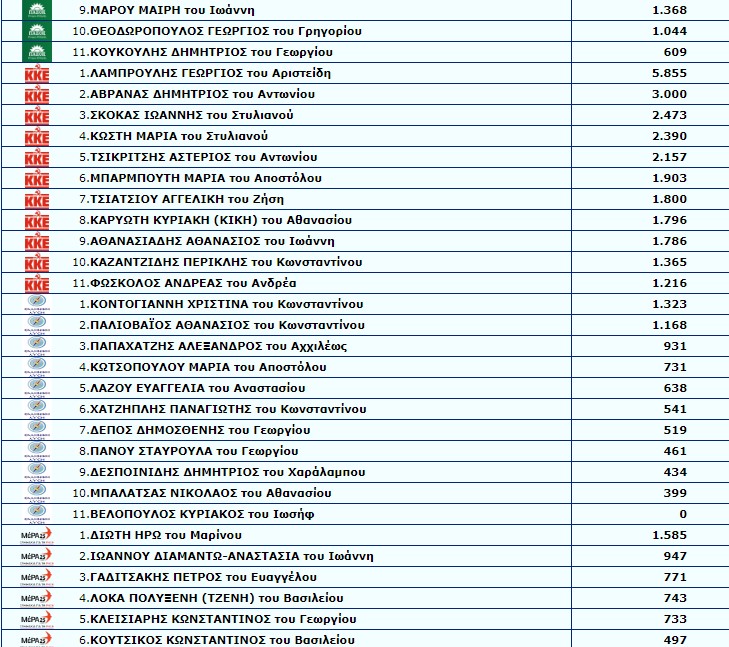Viewport: 729px width, 647px height.
Task: Select name ΚΑΡΥΩΤΗ ΚΥΡΙΑΚΗ (ΚΙΚΗ) του Αθανασίου
Action: [221, 220]
